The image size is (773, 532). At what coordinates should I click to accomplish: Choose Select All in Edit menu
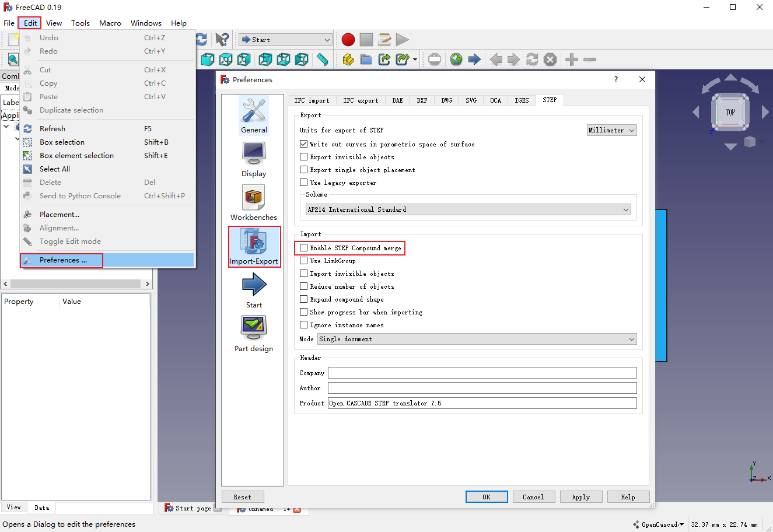[107, 169]
